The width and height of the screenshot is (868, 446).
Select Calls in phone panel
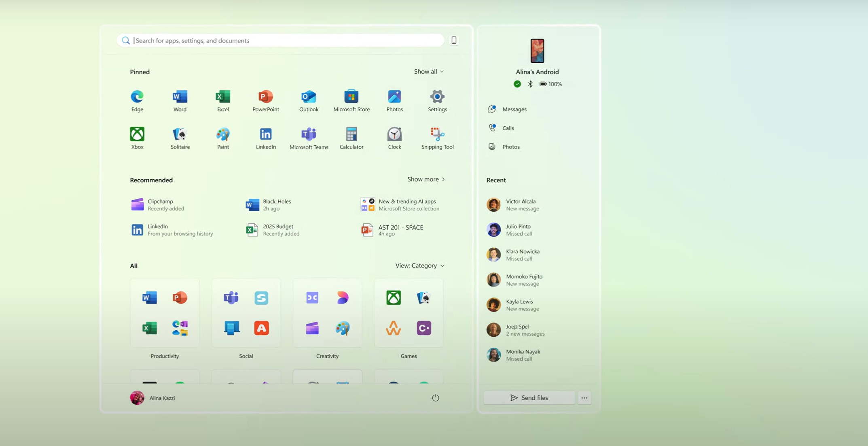coord(508,128)
